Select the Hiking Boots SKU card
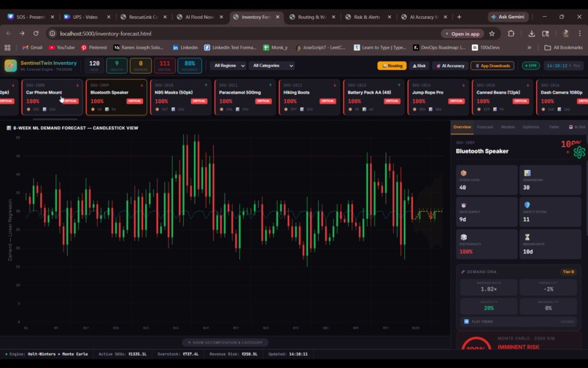This screenshot has width=588, height=368. pos(309,97)
